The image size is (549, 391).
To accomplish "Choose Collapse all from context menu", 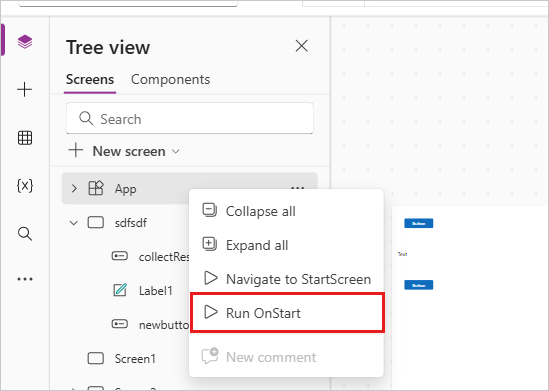I will click(286, 211).
